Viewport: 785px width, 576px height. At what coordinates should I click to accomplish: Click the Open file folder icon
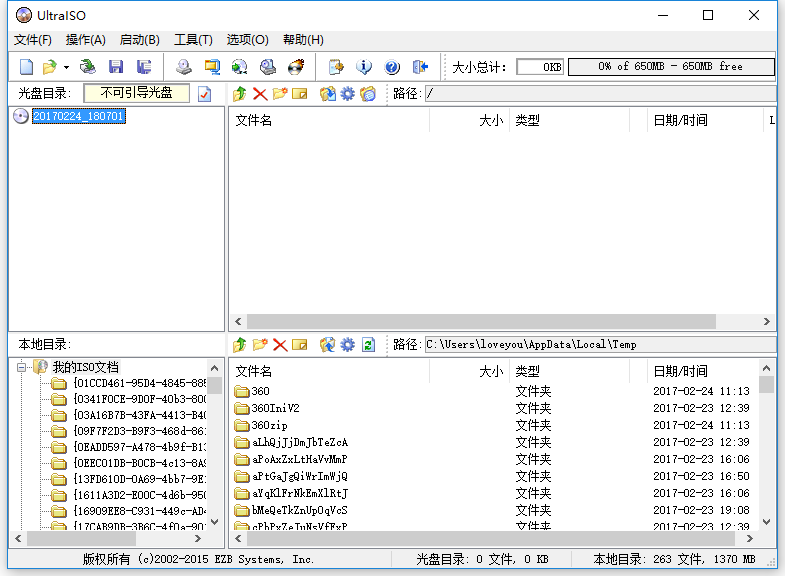point(50,67)
